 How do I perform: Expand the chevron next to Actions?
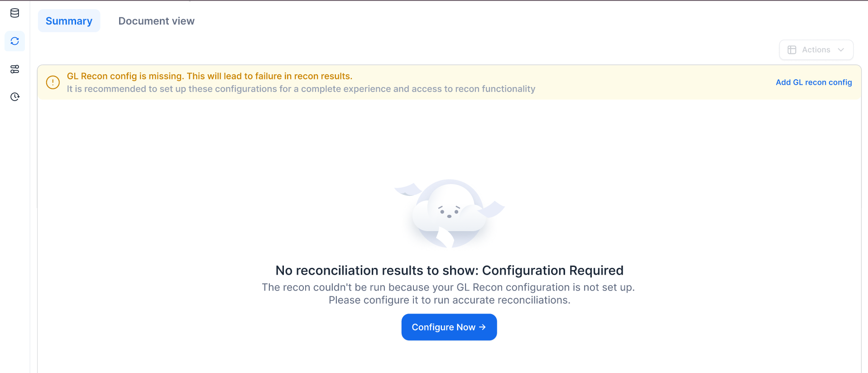coord(841,50)
